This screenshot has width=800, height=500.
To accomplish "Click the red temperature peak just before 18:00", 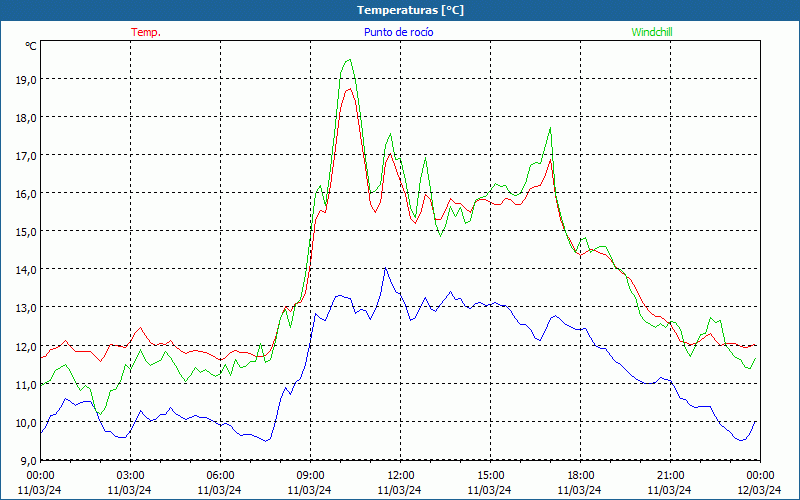I will click(551, 160).
